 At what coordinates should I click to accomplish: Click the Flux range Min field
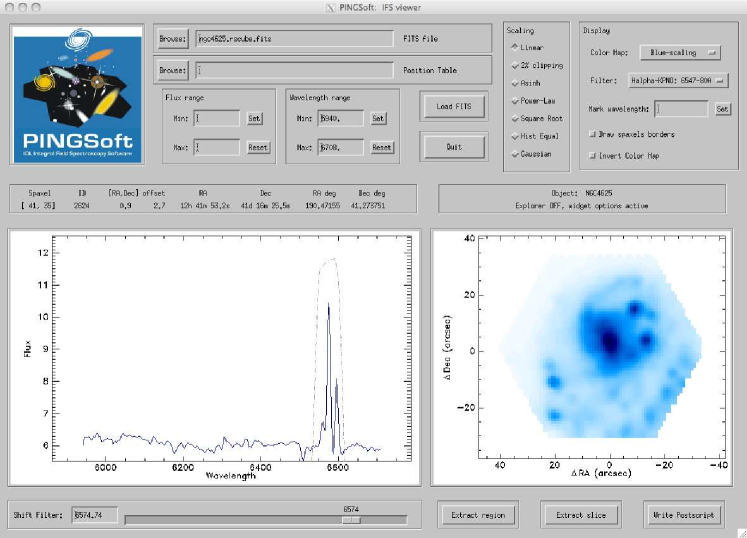(217, 118)
